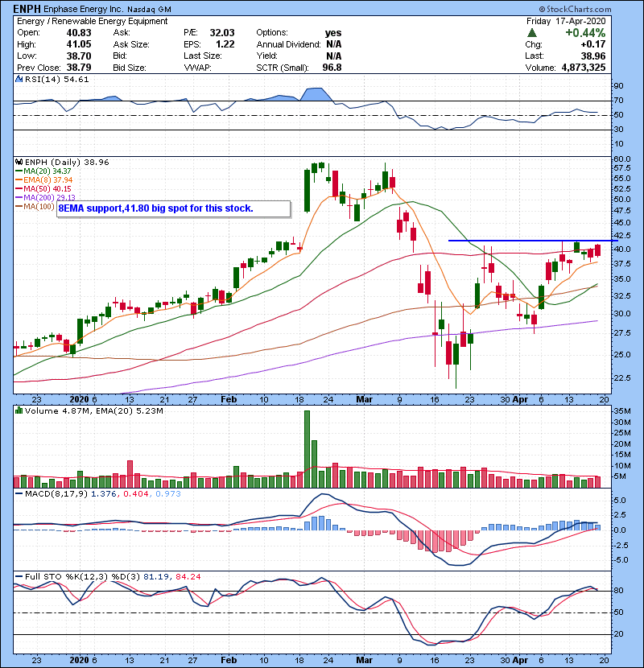The width and height of the screenshot is (644, 668).
Task: Click the Apr label on the bottom date axis
Action: [520, 660]
